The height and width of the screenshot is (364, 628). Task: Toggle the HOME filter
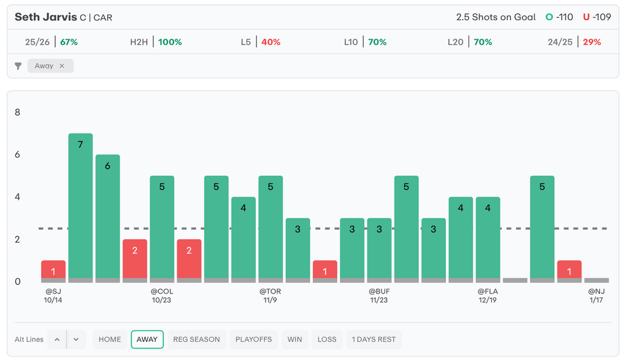coord(110,339)
